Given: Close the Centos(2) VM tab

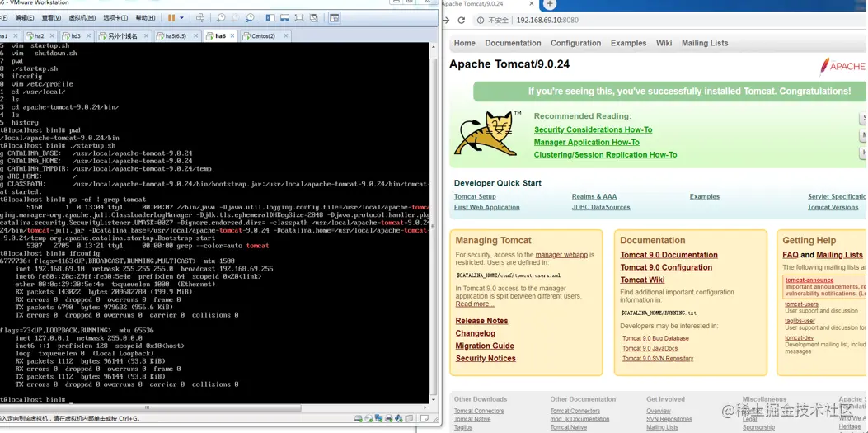Looking at the screenshot, I should tap(286, 36).
